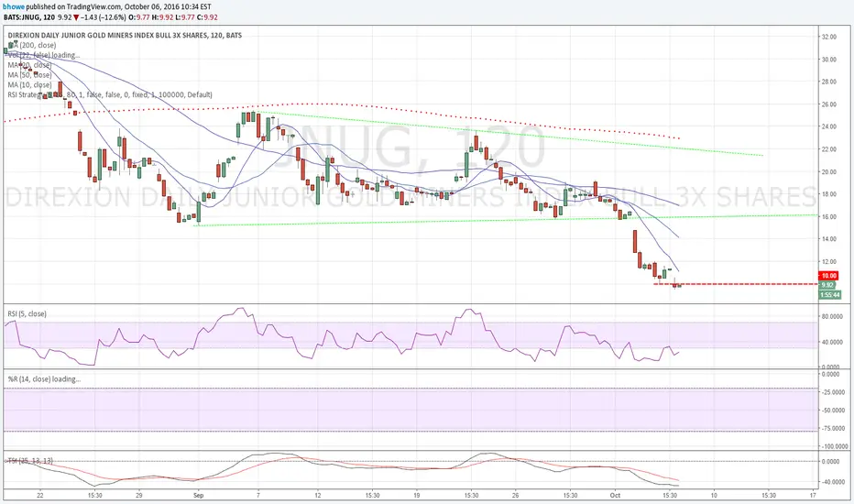Click the TSI (25, 13, 13) pane label
The width and height of the screenshot is (854, 504).
tap(29, 461)
